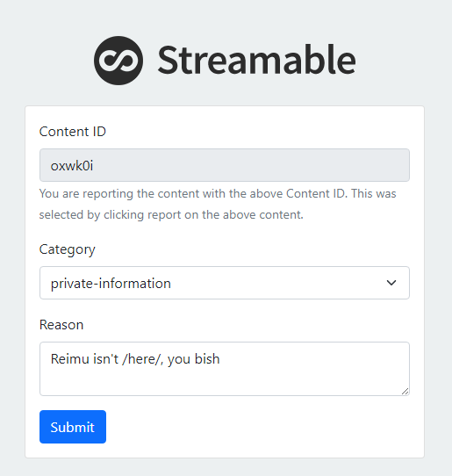452x476 pixels.
Task: Place cursor after "you bish" in Reason
Action: pyautogui.click(x=220, y=359)
